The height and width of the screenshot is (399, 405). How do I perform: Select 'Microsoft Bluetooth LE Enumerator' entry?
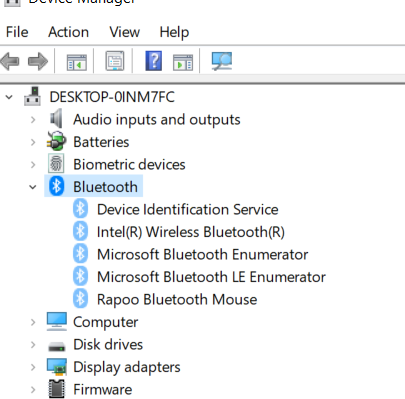[211, 277]
